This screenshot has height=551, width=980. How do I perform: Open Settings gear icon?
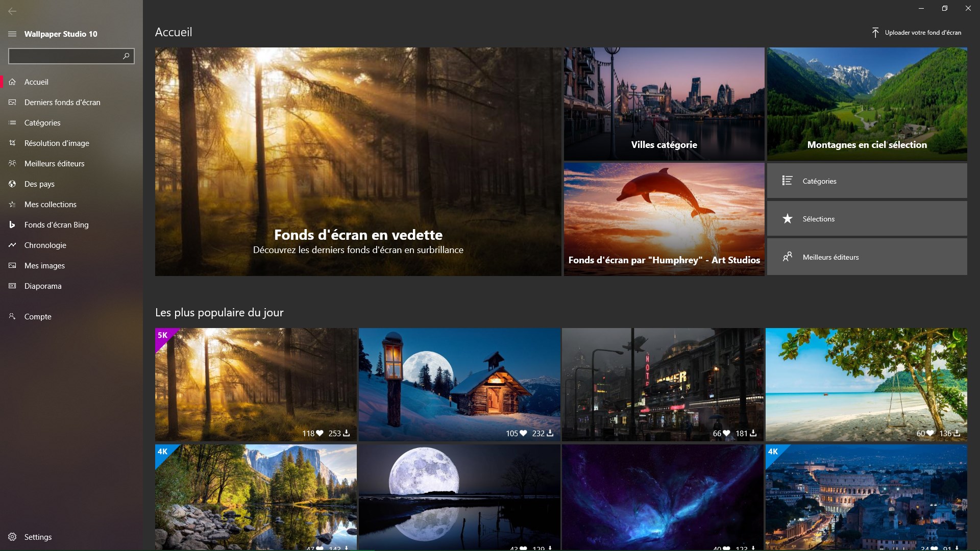pyautogui.click(x=12, y=537)
